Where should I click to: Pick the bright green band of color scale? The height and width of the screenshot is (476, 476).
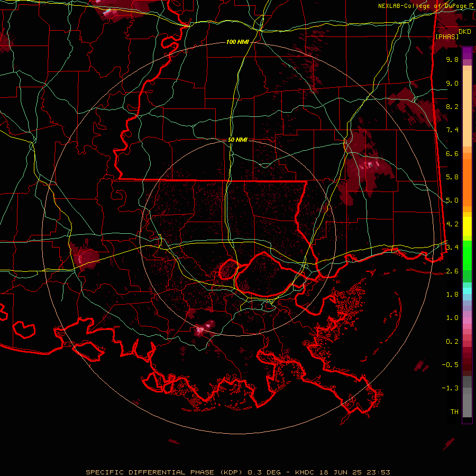(x=467, y=255)
